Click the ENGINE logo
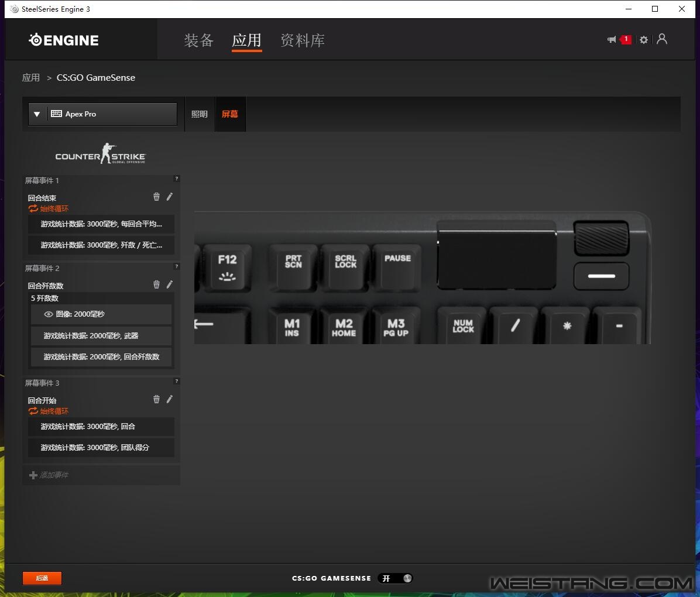700x597 pixels. (64, 40)
